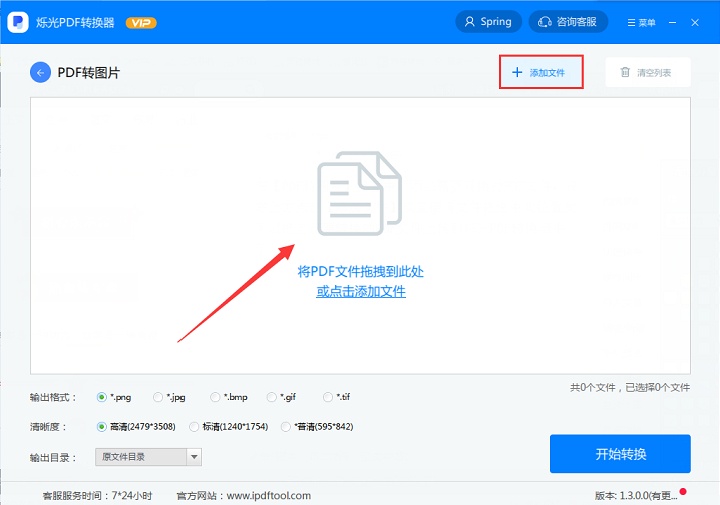Choose 标清(1240*1754) resolution option
The width and height of the screenshot is (720, 505).
[229, 426]
